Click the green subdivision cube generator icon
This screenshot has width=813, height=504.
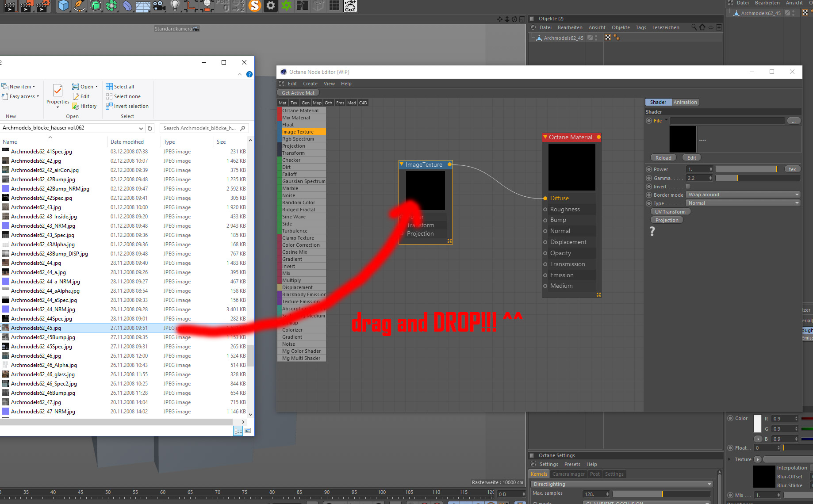(96, 6)
